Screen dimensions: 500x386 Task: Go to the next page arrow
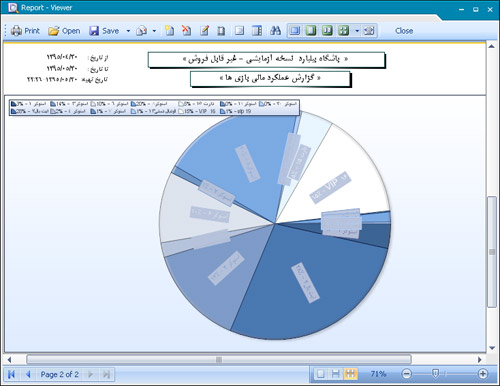(x=90, y=374)
